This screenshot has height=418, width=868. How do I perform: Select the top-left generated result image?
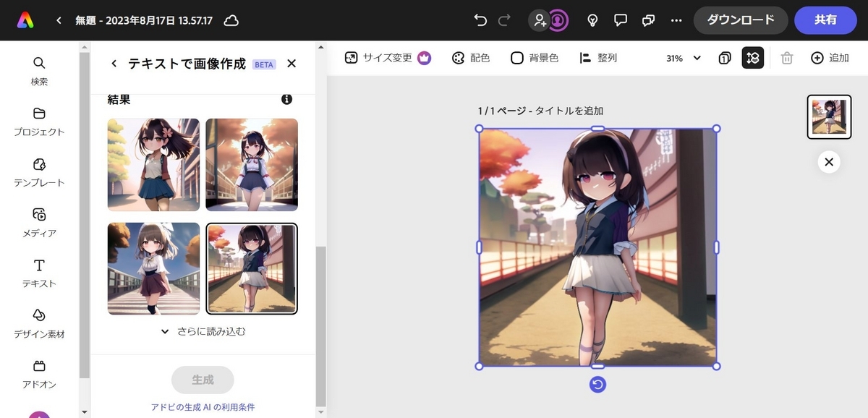[x=153, y=165]
